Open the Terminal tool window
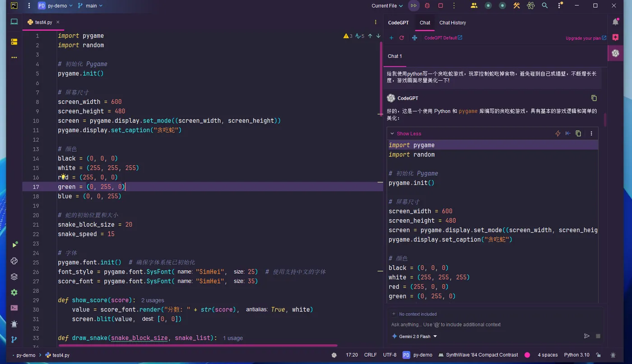Viewport: 632px width, 364px height. [x=14, y=308]
